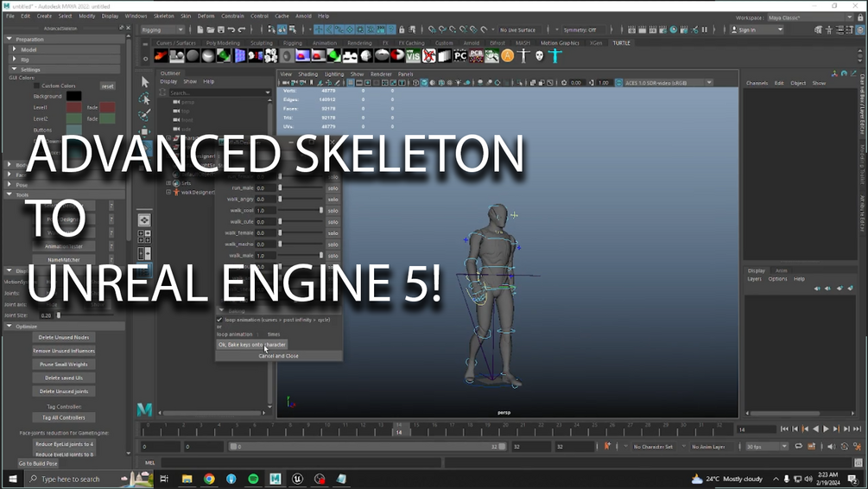
Task: Click the red X VIS shelf icon
Action: 429,55
